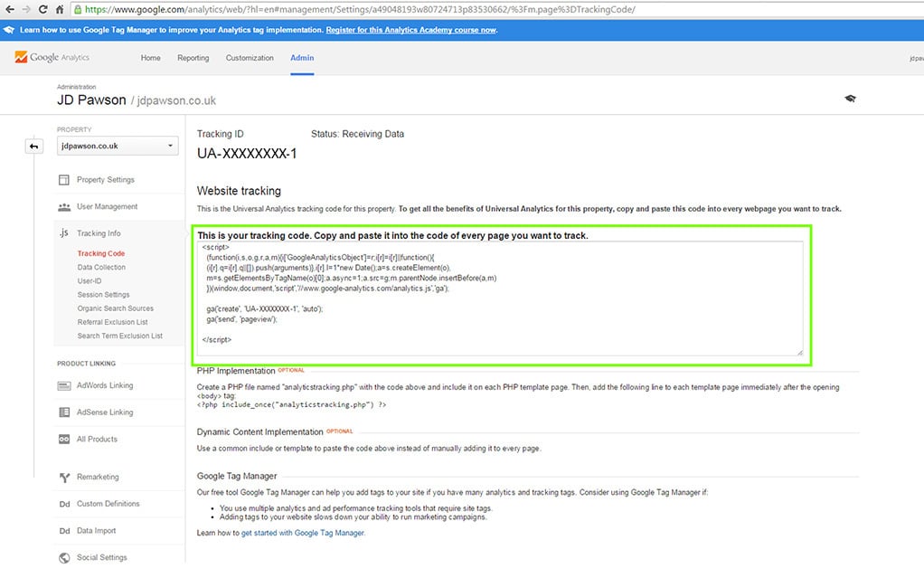Open Social Settings page
This screenshot has width=924, height=578.
(x=101, y=557)
